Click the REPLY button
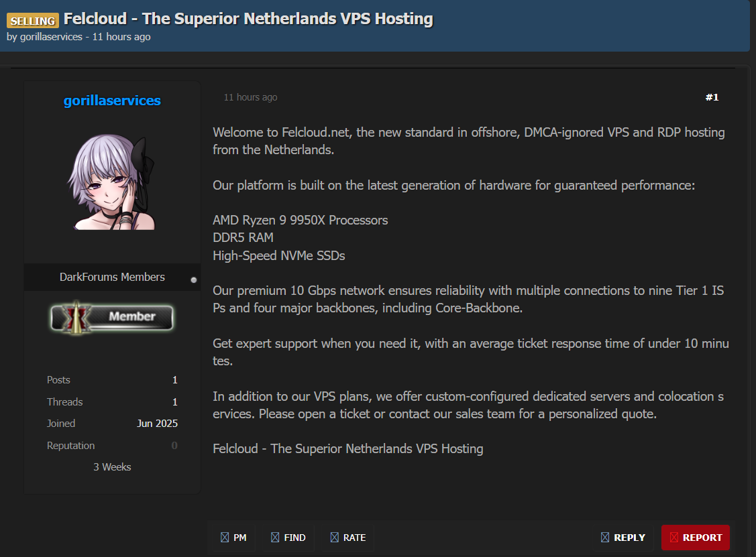The height and width of the screenshot is (557, 756). (x=623, y=538)
